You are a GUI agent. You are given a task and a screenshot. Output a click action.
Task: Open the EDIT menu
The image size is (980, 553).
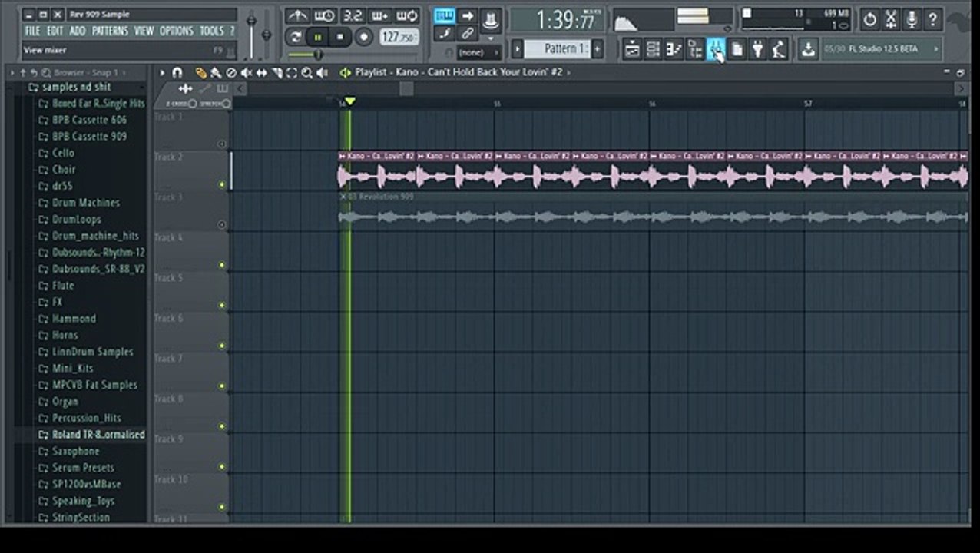(x=55, y=31)
